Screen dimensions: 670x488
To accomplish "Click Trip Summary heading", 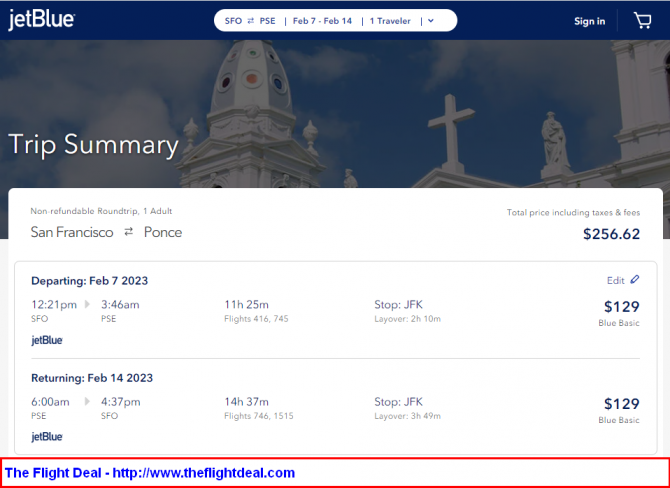I will tap(93, 145).
